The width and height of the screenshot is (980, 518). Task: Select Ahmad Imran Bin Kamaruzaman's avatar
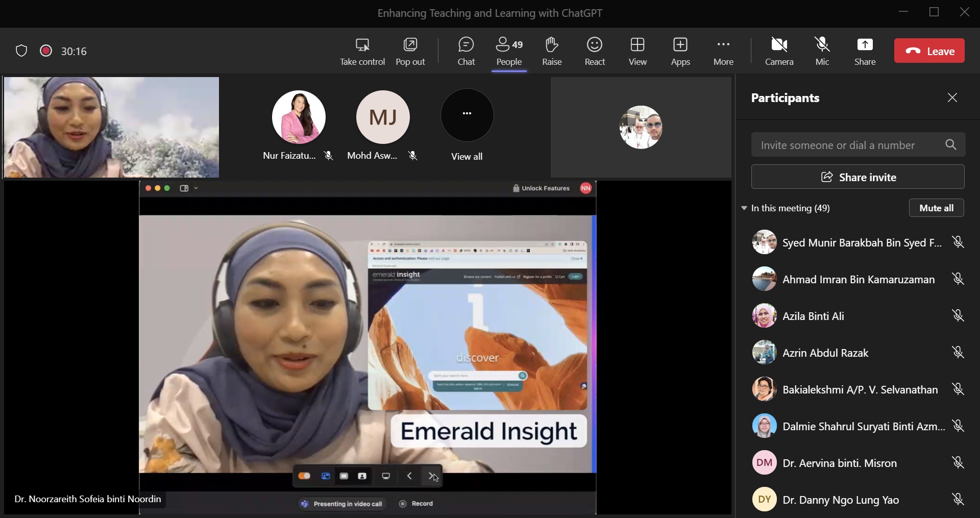764,279
